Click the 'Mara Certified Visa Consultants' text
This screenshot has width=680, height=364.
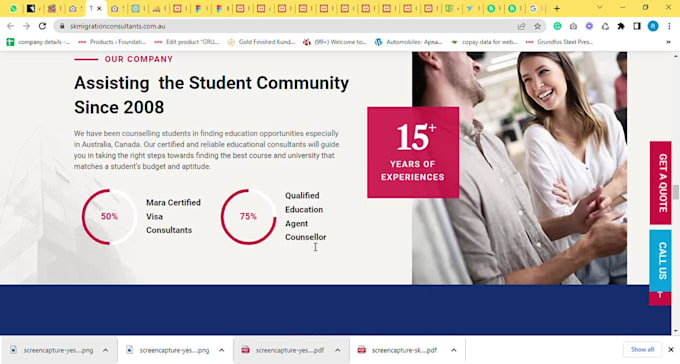point(173,216)
